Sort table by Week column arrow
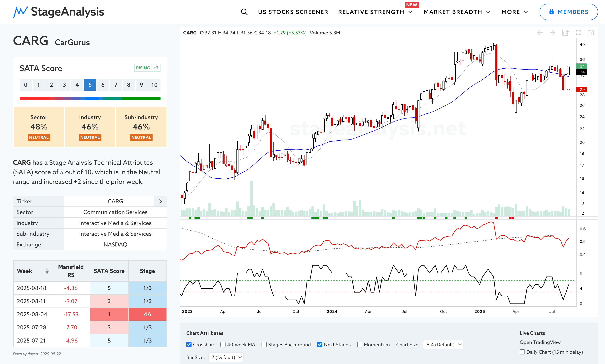 click(47, 271)
